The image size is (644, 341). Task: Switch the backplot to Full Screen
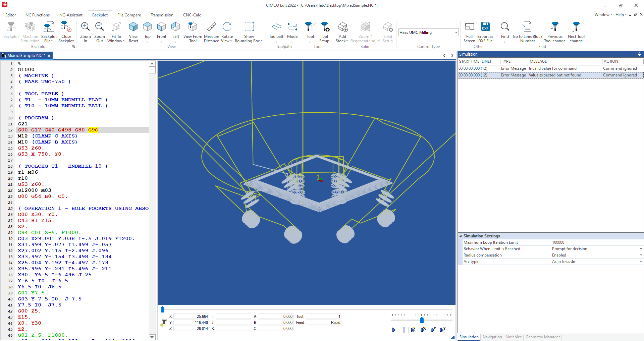(469, 32)
